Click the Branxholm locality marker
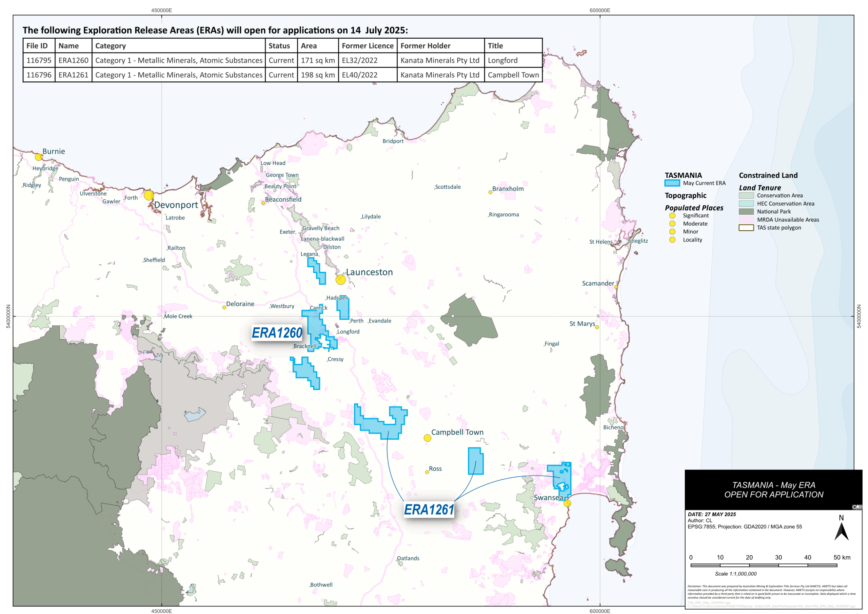 coord(490,192)
